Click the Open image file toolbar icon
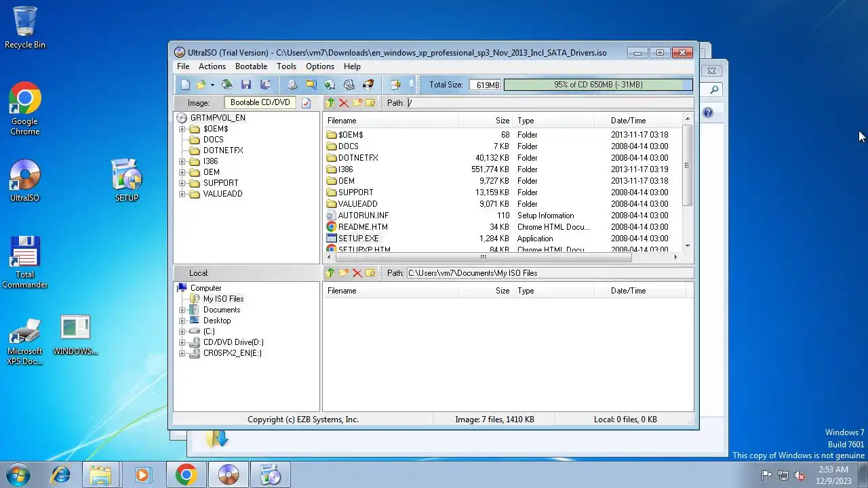868x488 pixels. pyautogui.click(x=201, y=85)
